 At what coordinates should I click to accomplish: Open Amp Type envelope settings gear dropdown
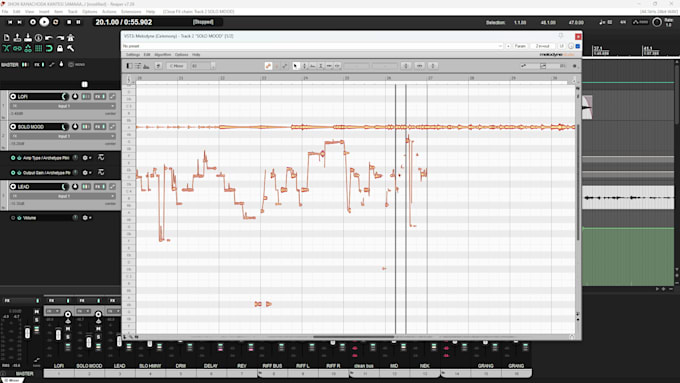87,158
